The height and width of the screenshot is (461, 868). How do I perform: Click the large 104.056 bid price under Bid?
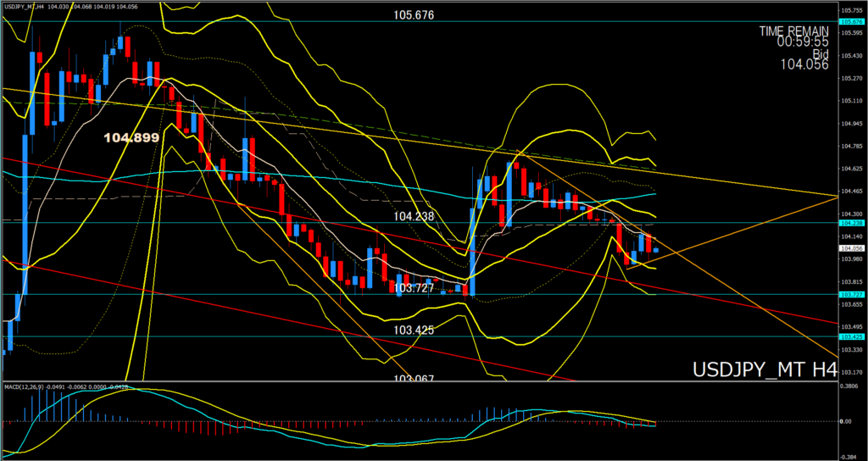[804, 64]
